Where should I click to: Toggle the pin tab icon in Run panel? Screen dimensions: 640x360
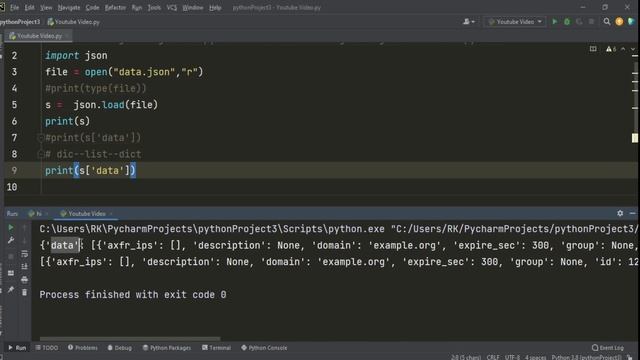11,289
